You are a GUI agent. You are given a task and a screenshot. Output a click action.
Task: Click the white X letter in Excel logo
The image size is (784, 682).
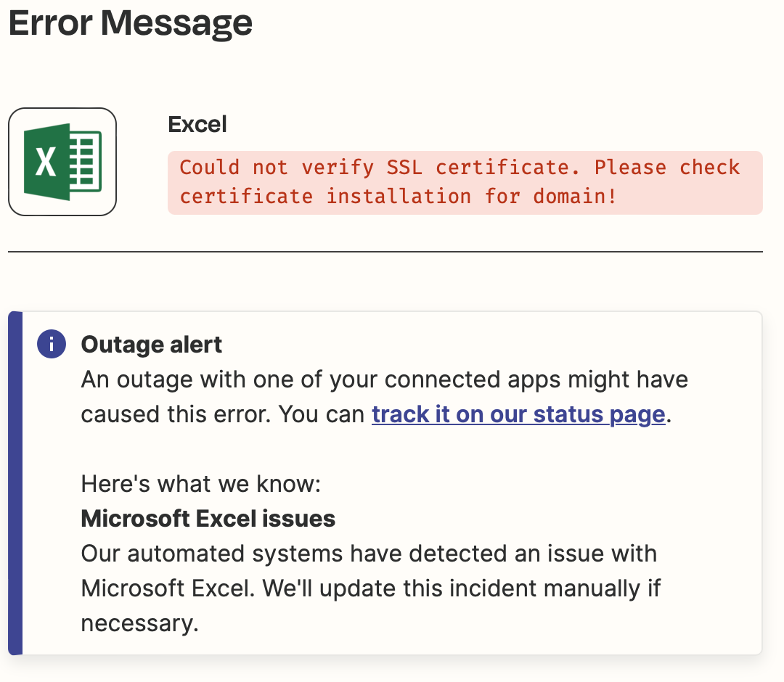(46, 163)
